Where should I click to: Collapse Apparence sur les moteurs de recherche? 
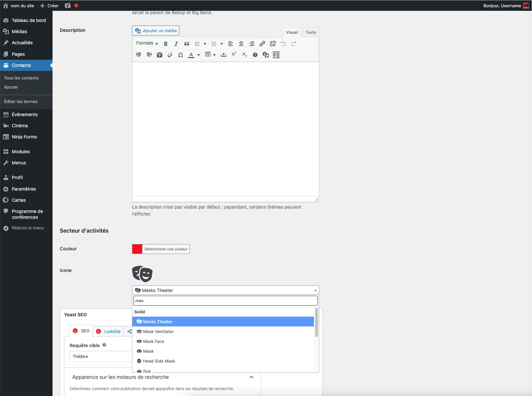[251, 377]
